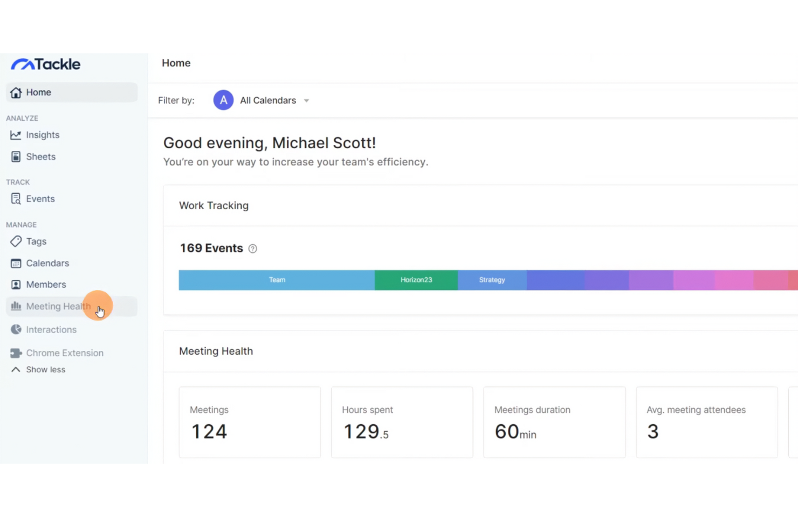
Task: Click the purple avatar beside All Calendars
Action: click(x=223, y=100)
